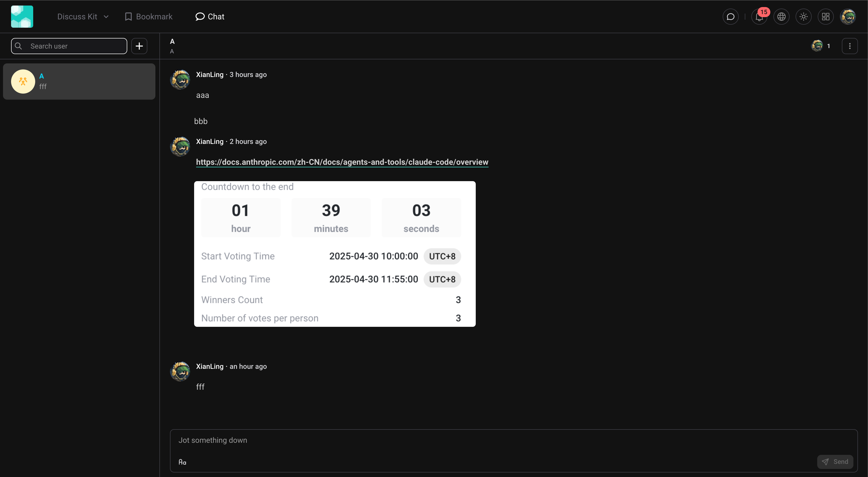Click XianLing's avatar on the fff message
The width and height of the screenshot is (868, 477).
tap(180, 372)
